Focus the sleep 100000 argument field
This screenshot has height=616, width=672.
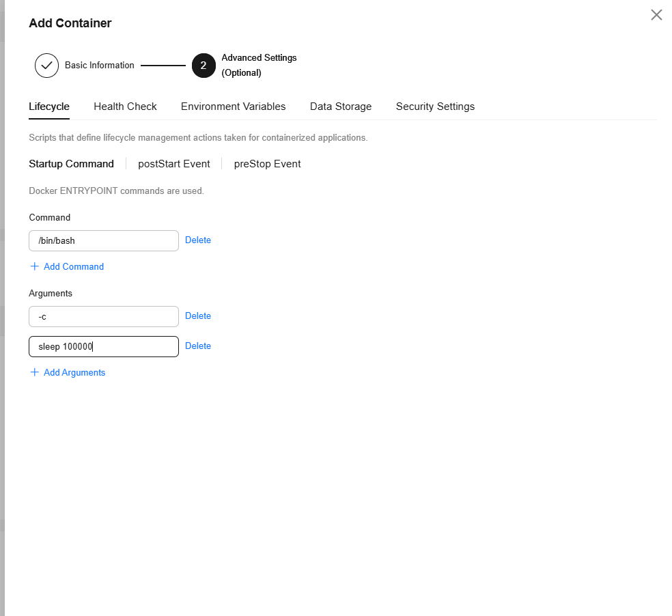(104, 346)
